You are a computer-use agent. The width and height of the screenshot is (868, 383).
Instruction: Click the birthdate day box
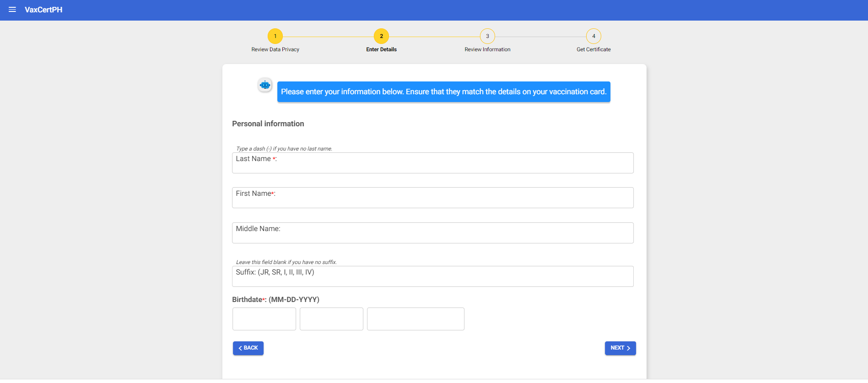coord(331,319)
